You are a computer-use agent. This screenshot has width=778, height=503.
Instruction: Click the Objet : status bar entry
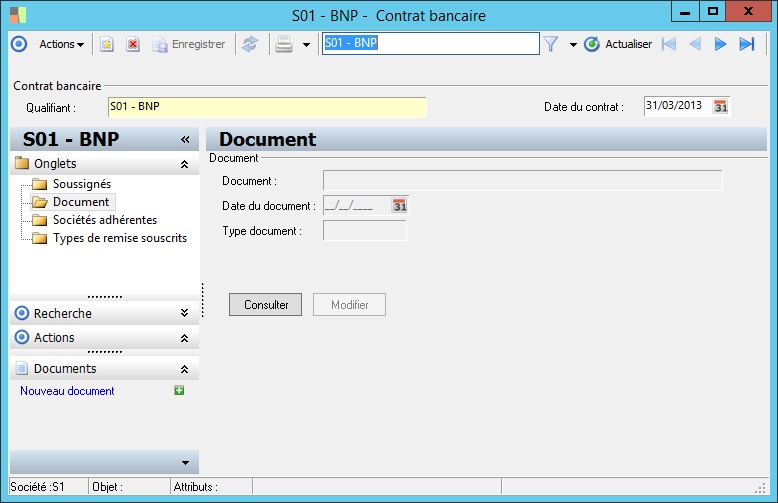tap(108, 487)
